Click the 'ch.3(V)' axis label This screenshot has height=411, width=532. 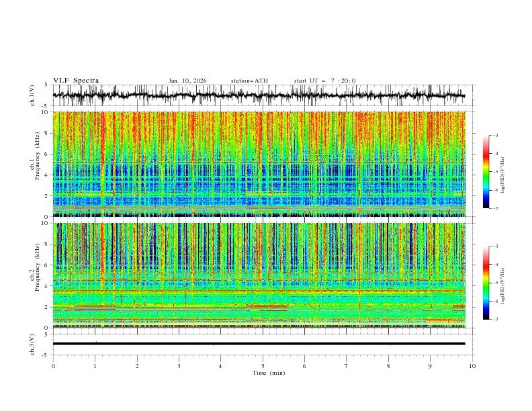pos(32,345)
